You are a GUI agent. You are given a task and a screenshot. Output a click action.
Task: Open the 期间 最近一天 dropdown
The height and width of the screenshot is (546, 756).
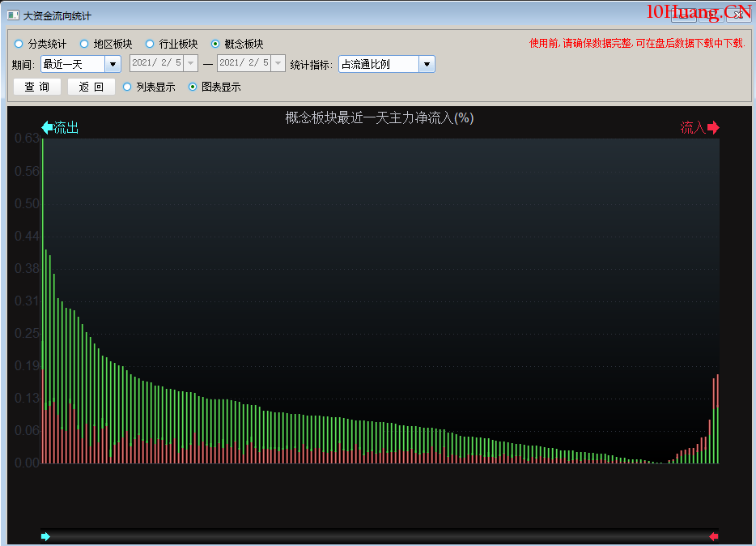click(113, 64)
